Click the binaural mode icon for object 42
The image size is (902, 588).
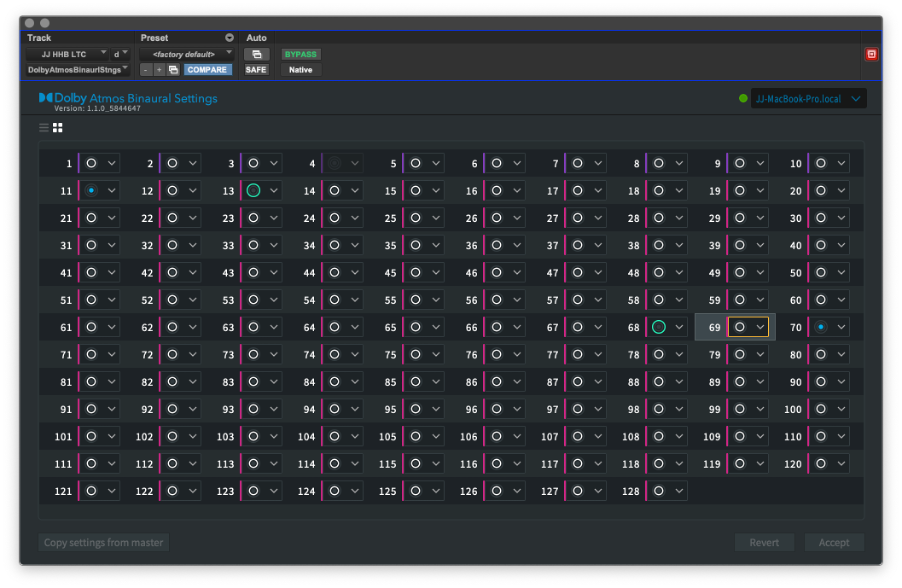coord(172,272)
